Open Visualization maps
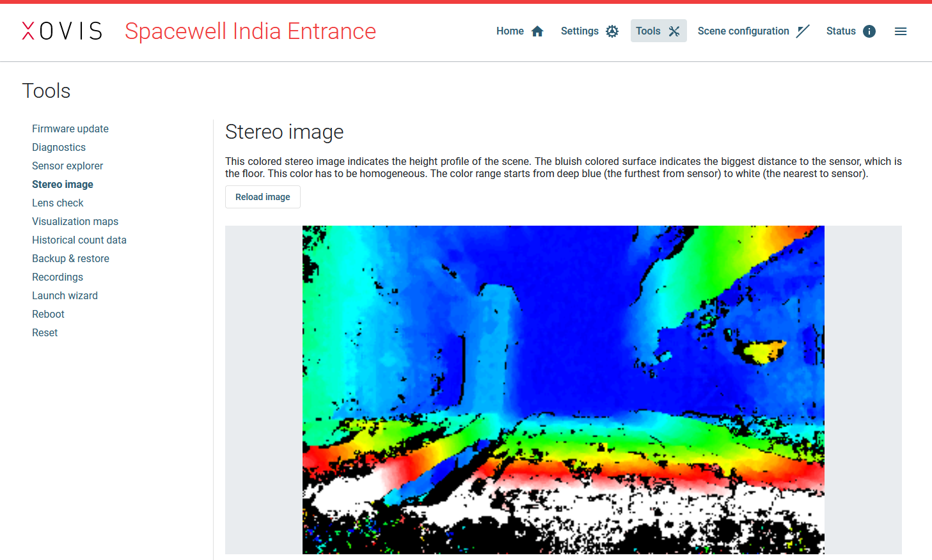The image size is (932, 560). (75, 221)
